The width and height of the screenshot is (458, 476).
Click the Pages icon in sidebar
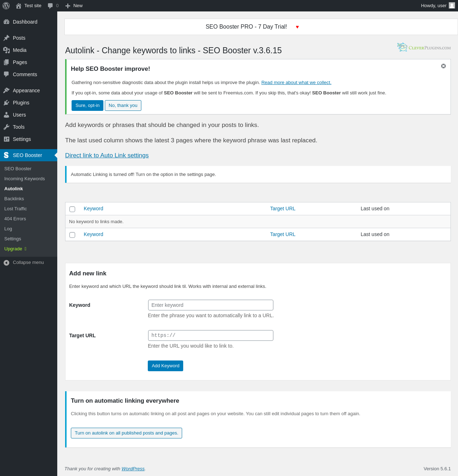(x=6, y=62)
